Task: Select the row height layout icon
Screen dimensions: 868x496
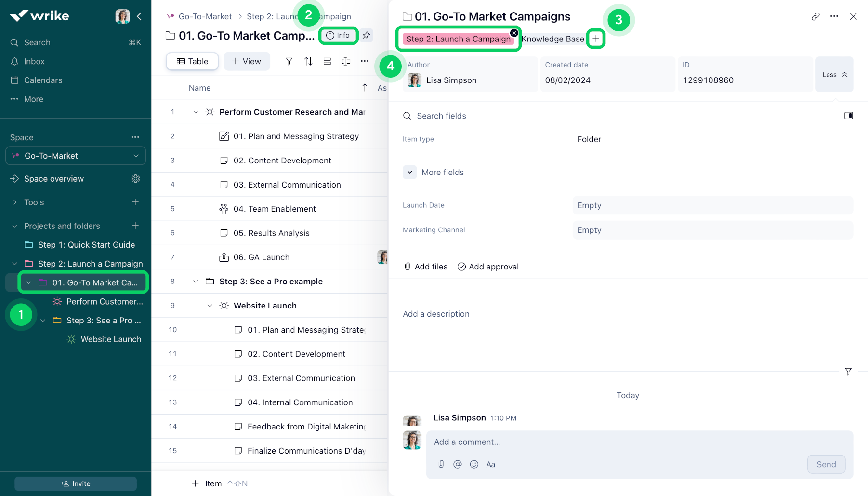Action: (x=327, y=61)
